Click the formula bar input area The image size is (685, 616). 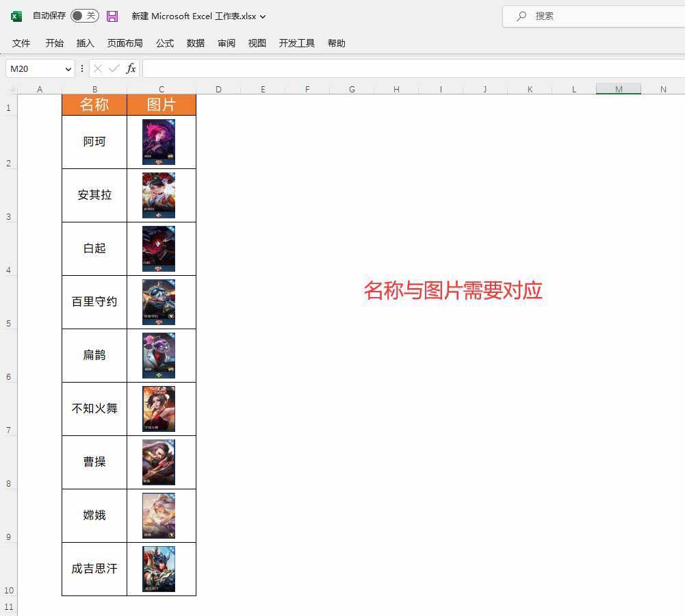click(x=413, y=68)
